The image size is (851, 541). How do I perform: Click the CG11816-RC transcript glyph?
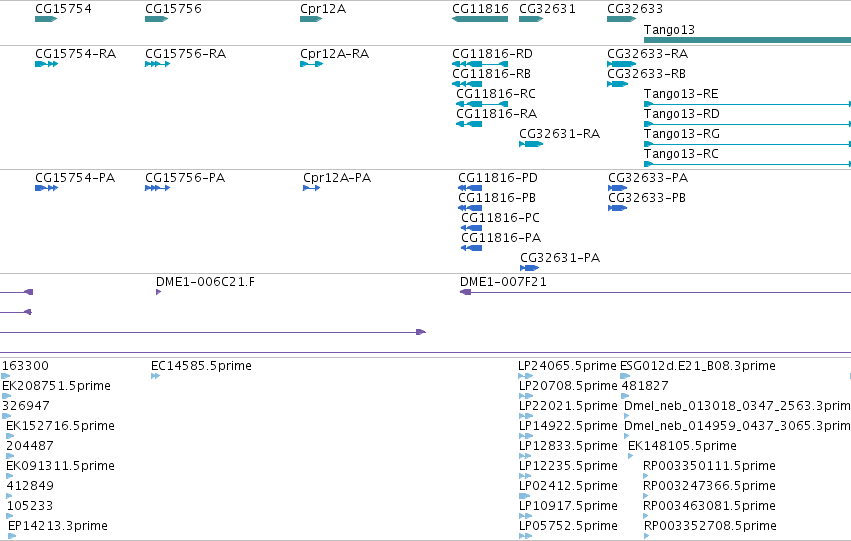[x=482, y=104]
